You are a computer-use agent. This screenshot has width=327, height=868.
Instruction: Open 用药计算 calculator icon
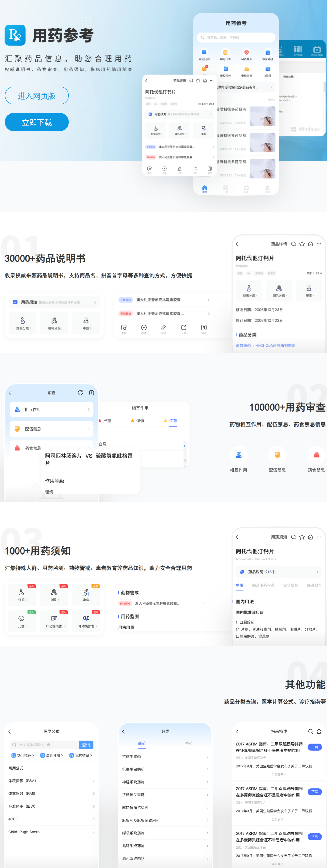tap(225, 52)
